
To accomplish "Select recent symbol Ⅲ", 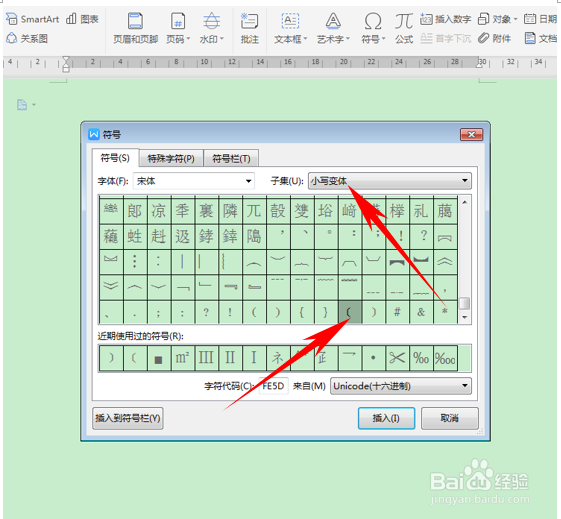I will tap(206, 357).
